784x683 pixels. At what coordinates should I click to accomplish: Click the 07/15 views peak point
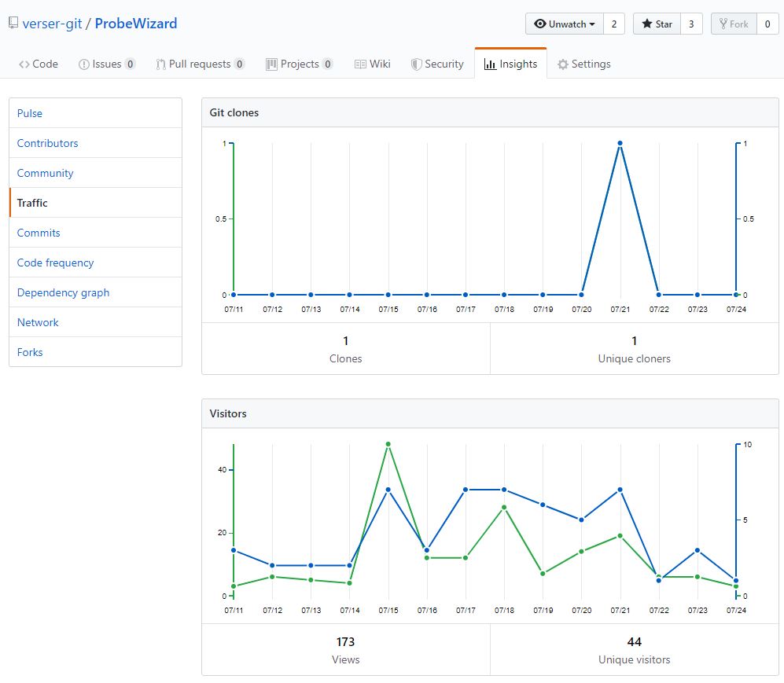388,444
